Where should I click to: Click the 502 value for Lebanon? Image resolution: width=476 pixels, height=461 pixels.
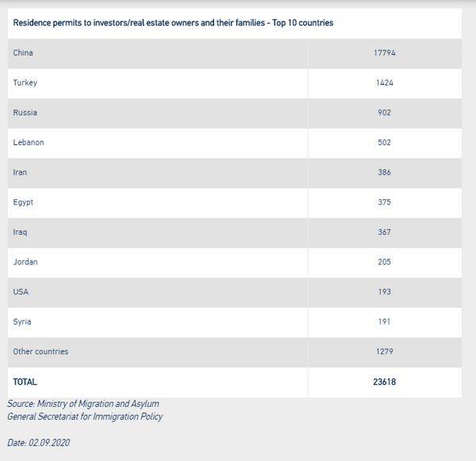tap(384, 143)
